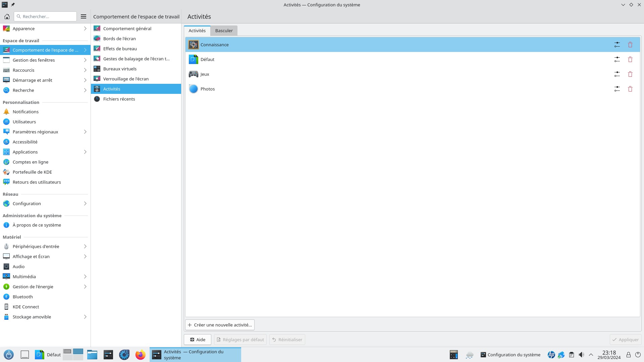Image resolution: width=644 pixels, height=362 pixels.
Task: Open Bluetooth settings in sidebar
Action: pos(23,297)
